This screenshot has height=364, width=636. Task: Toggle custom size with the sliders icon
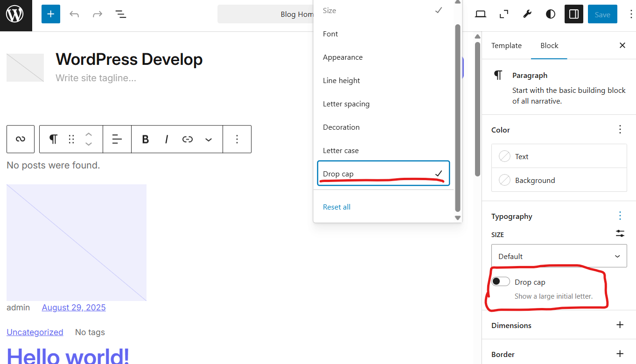point(620,234)
